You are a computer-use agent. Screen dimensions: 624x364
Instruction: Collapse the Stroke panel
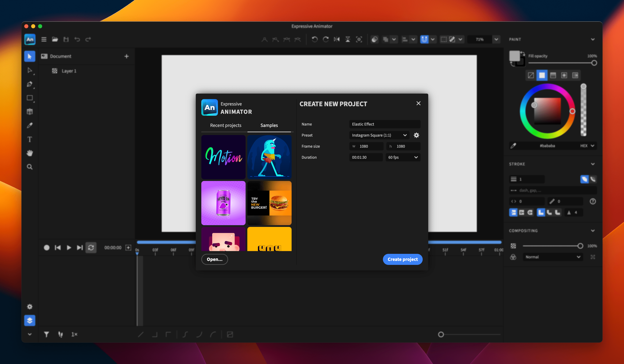pyautogui.click(x=593, y=164)
